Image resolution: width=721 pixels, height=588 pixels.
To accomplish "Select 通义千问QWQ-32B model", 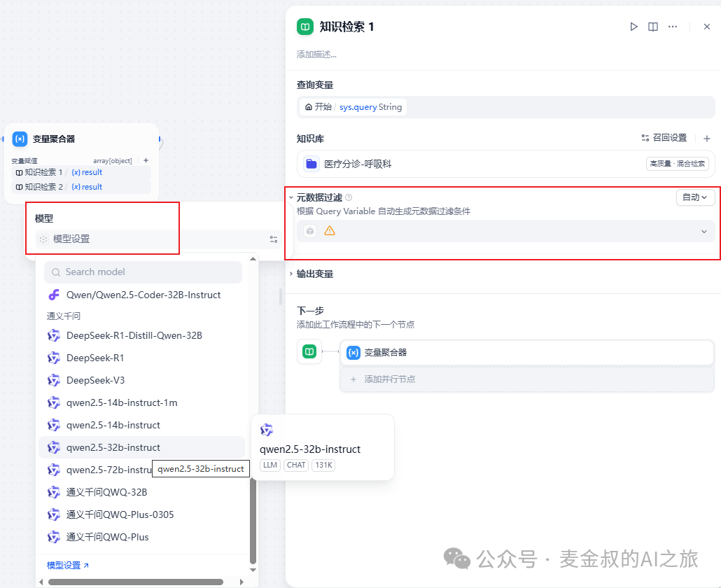I will click(141, 492).
